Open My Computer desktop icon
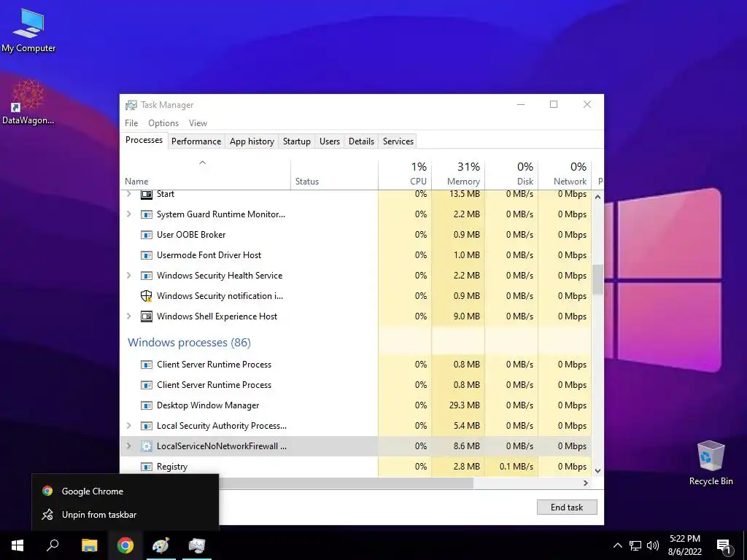The height and width of the screenshot is (560, 747). [28, 29]
